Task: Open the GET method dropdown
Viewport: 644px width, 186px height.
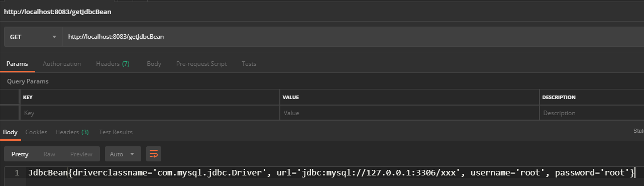Action: [33, 37]
